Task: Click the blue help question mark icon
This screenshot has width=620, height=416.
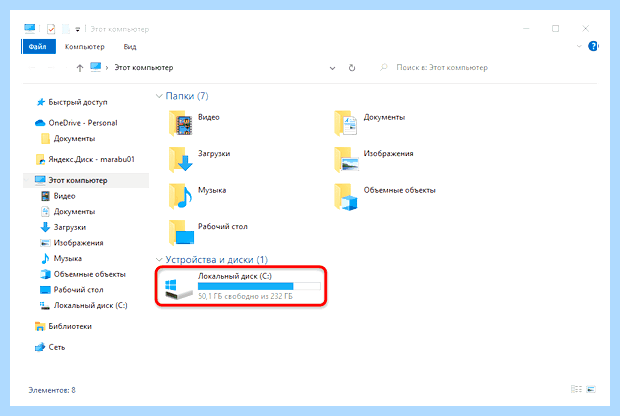Action: click(x=593, y=46)
